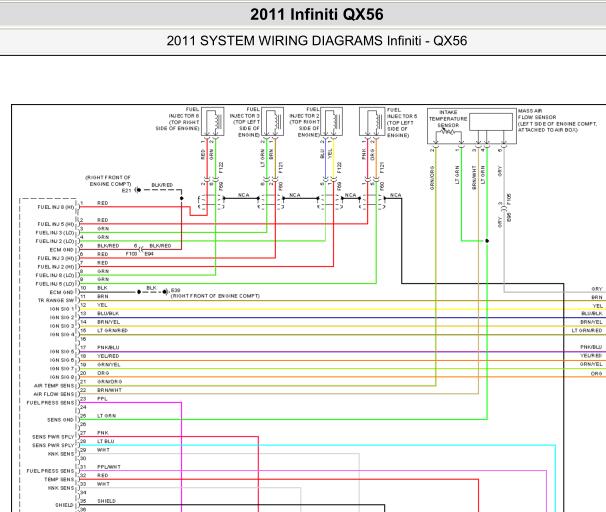
Task: Click the ION SIG 1 pin label
Action: coord(62,309)
